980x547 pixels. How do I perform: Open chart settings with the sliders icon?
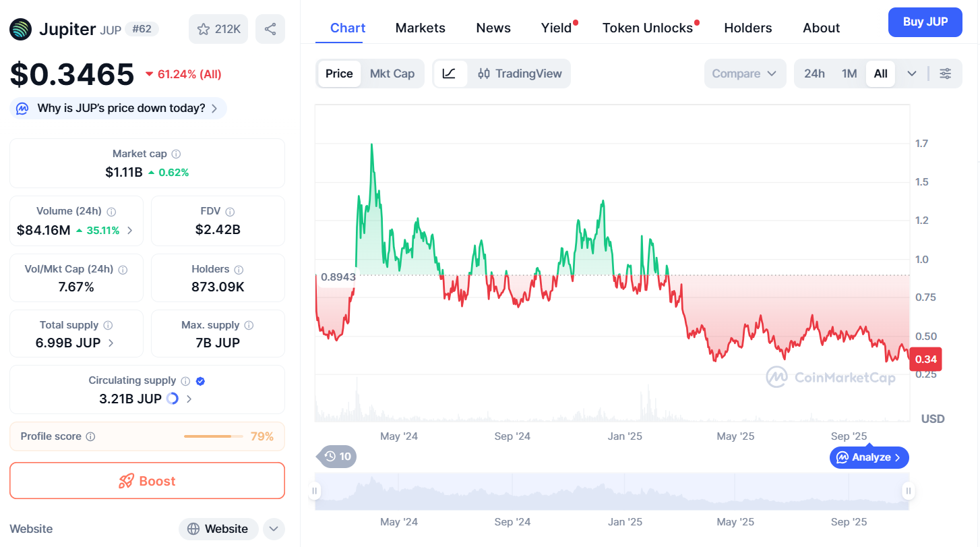click(946, 73)
